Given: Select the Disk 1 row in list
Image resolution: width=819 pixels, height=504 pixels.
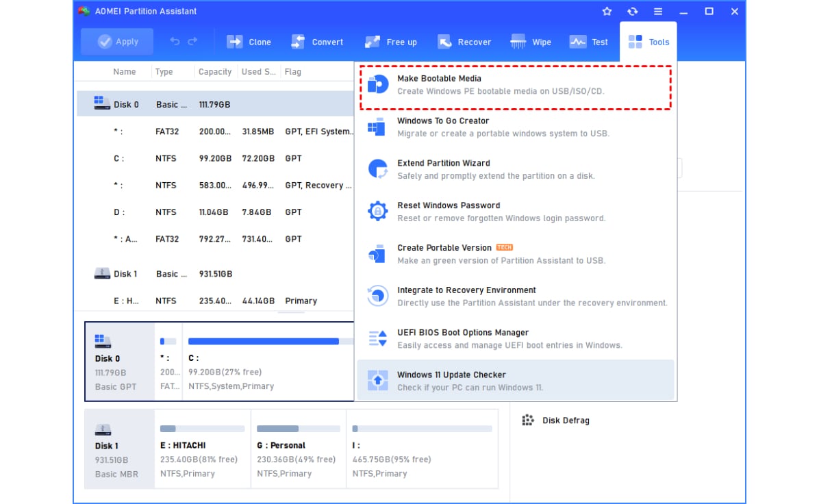Looking at the screenshot, I should coord(215,274).
